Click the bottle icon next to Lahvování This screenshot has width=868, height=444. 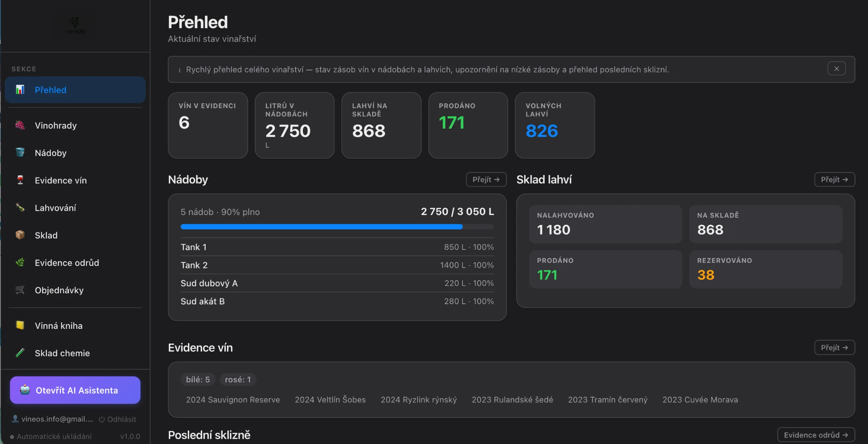[x=20, y=207]
